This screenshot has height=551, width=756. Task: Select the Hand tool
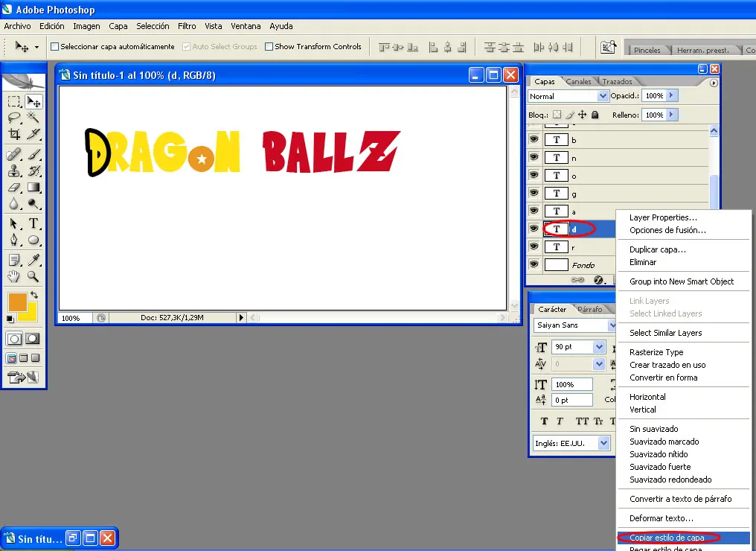[14, 276]
